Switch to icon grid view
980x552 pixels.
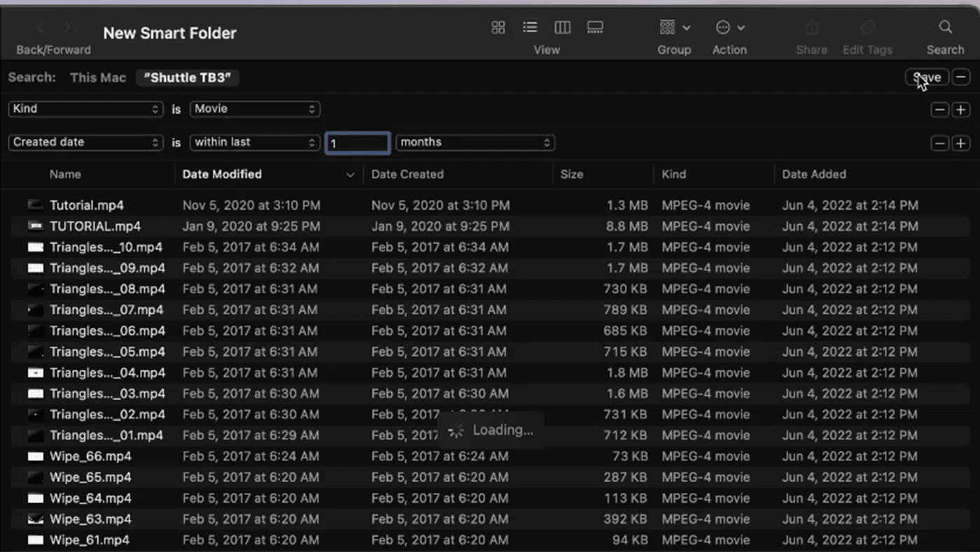pos(498,27)
